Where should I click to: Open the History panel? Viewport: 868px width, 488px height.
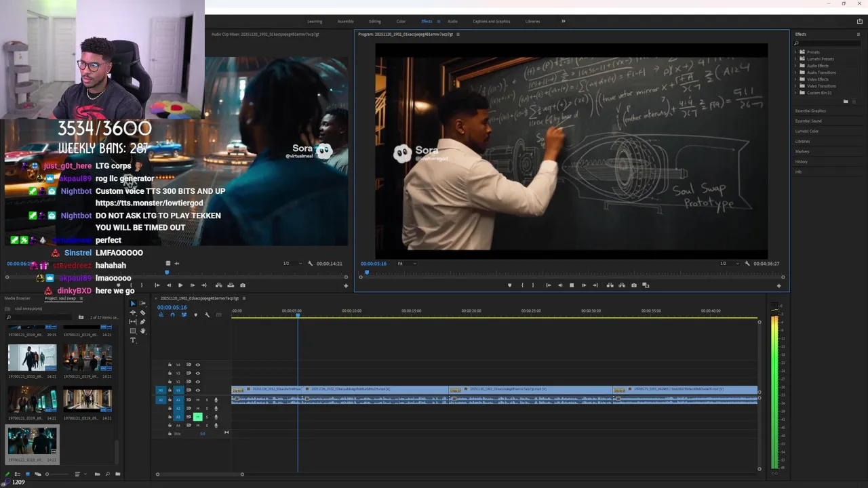(802, 161)
